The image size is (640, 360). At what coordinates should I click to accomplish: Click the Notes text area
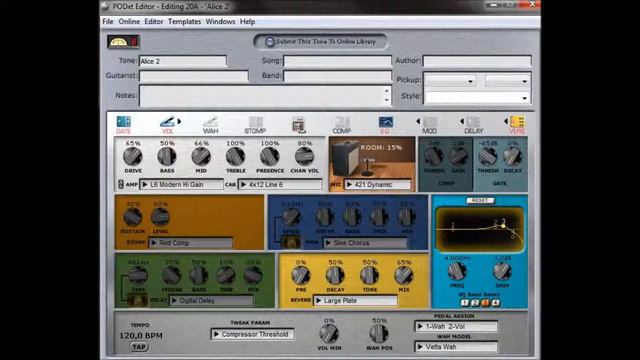265,96
